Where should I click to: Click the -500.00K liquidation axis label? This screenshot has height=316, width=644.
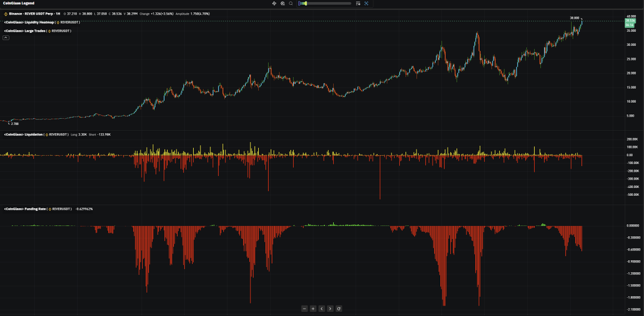point(632,195)
